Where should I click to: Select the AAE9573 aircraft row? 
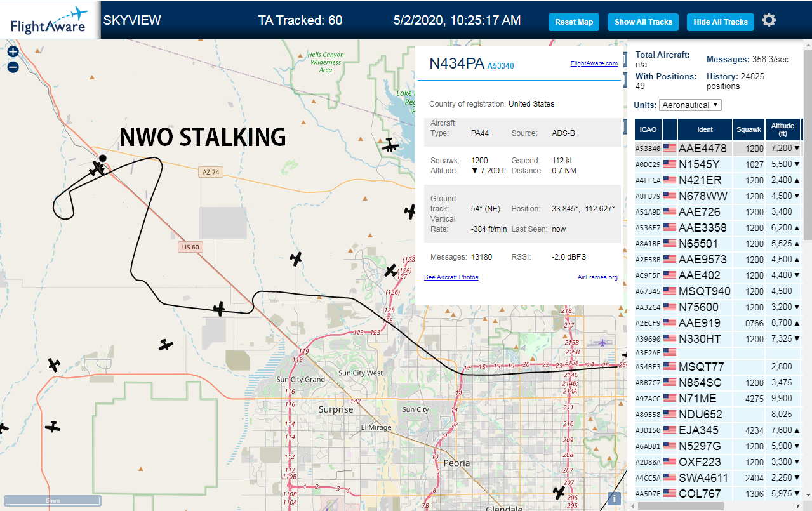[717, 260]
